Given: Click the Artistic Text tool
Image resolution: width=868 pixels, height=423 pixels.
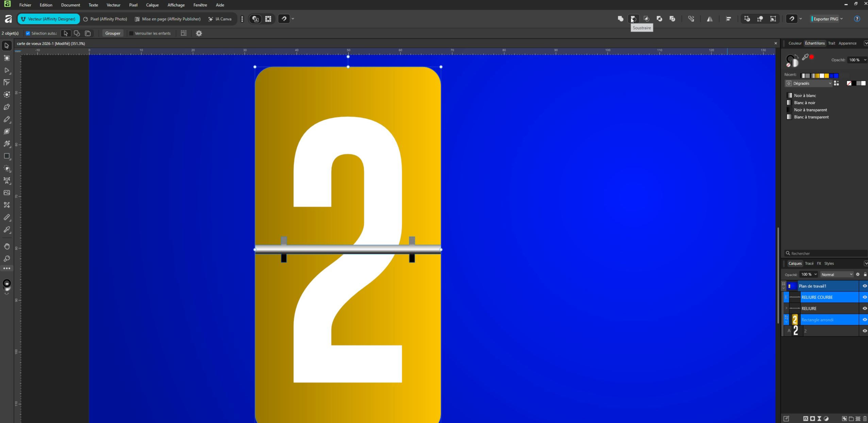Looking at the screenshot, I should tap(7, 181).
